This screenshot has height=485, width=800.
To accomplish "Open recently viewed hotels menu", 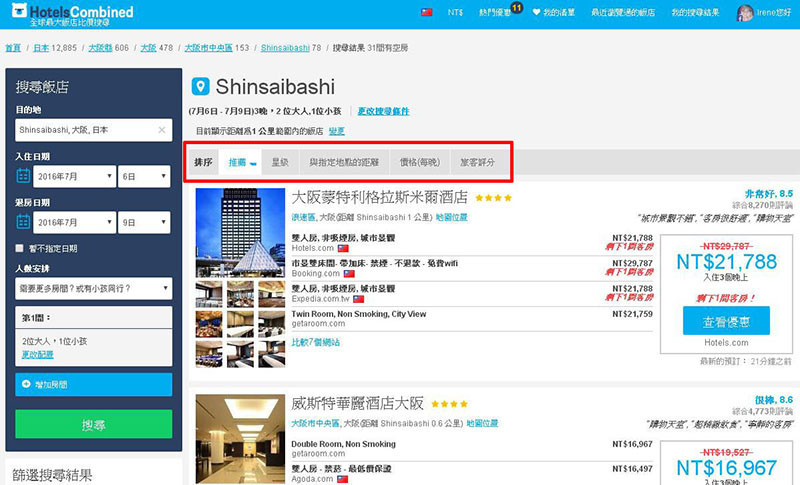I will click(x=623, y=12).
